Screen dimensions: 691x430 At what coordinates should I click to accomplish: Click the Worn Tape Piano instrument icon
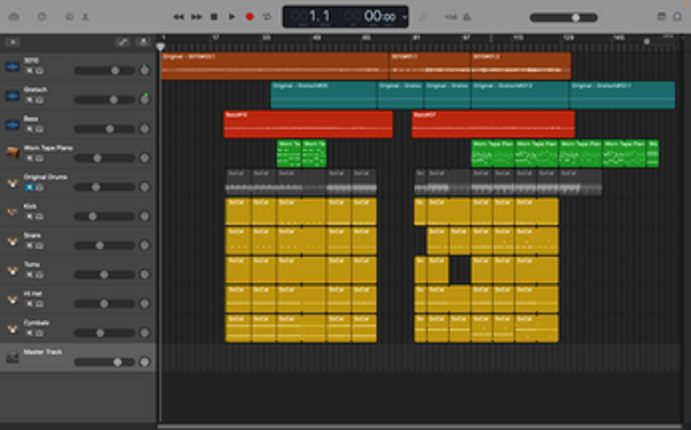12,152
